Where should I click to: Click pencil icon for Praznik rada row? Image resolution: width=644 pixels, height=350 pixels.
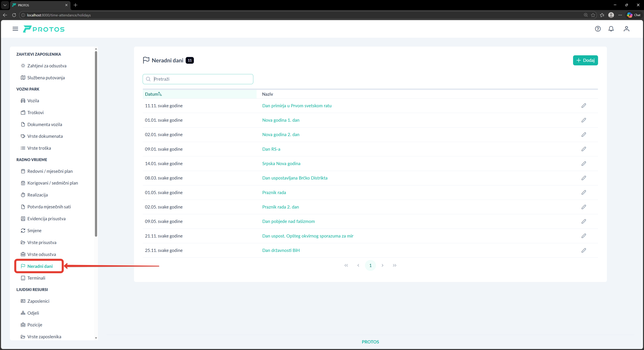[584, 193]
